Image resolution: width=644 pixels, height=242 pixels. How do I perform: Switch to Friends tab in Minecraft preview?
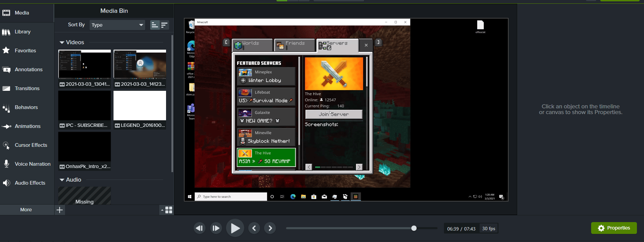(294, 45)
